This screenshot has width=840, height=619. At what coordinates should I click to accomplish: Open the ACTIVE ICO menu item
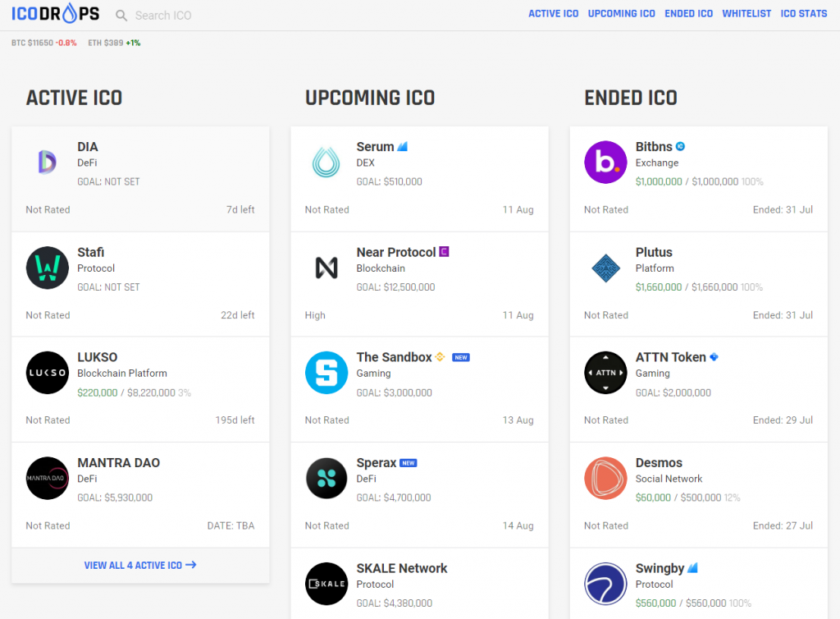[553, 14]
